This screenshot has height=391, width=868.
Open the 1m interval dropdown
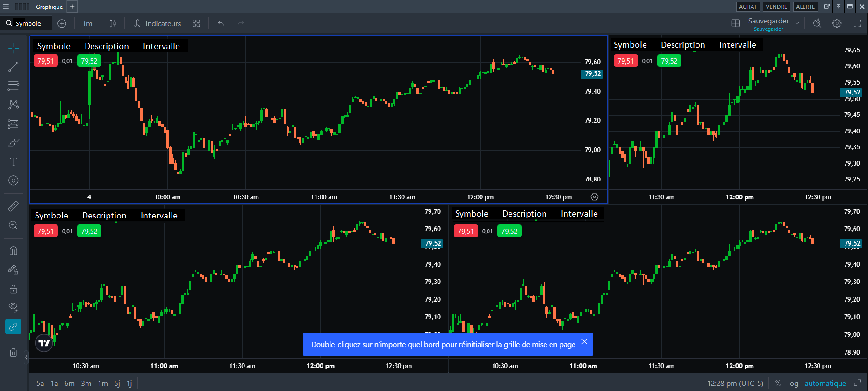click(x=87, y=23)
